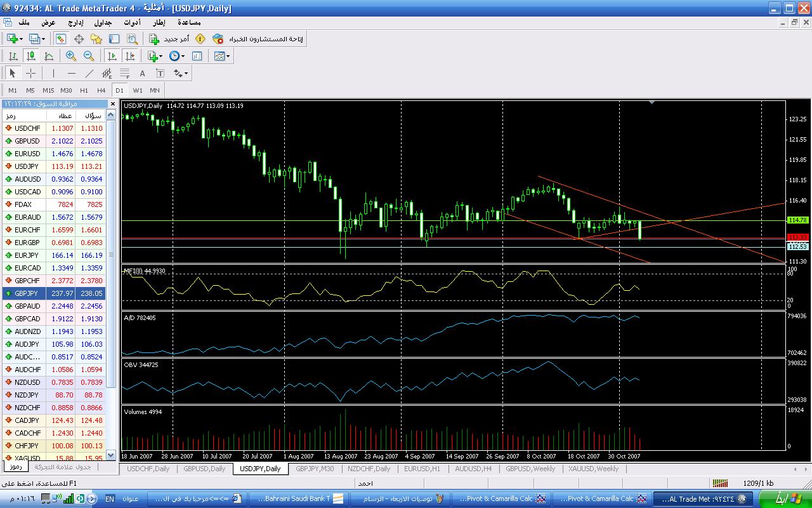This screenshot has width=812, height=508.
Task: Select the crosshair cursor tool
Action: pos(30,73)
